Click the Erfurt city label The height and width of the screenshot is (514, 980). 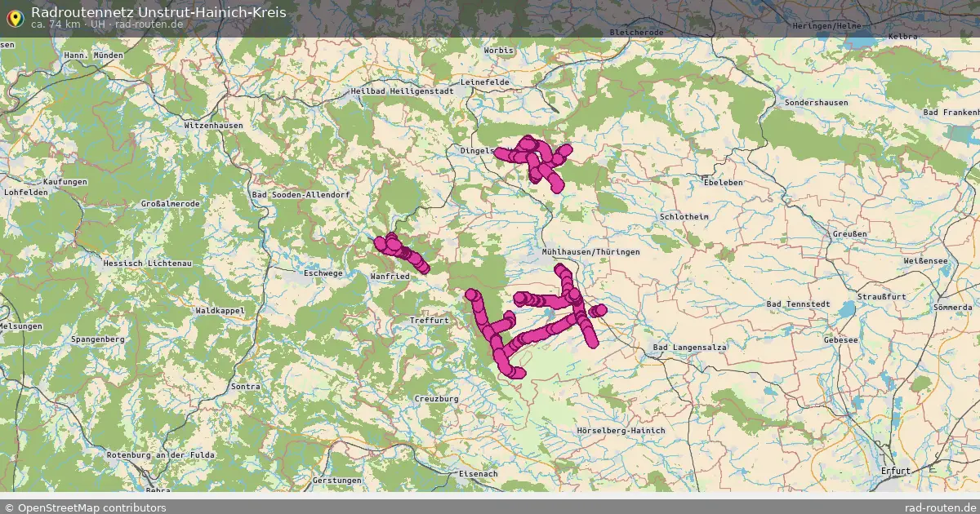point(896,471)
